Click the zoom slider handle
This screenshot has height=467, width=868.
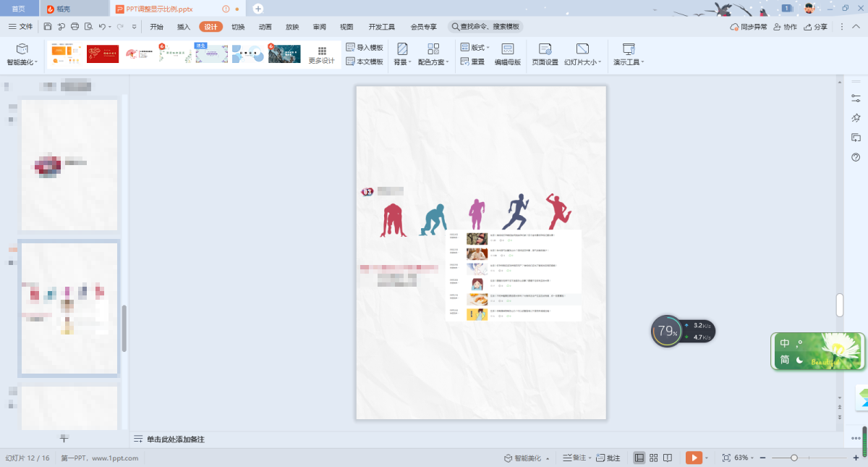[x=794, y=458]
